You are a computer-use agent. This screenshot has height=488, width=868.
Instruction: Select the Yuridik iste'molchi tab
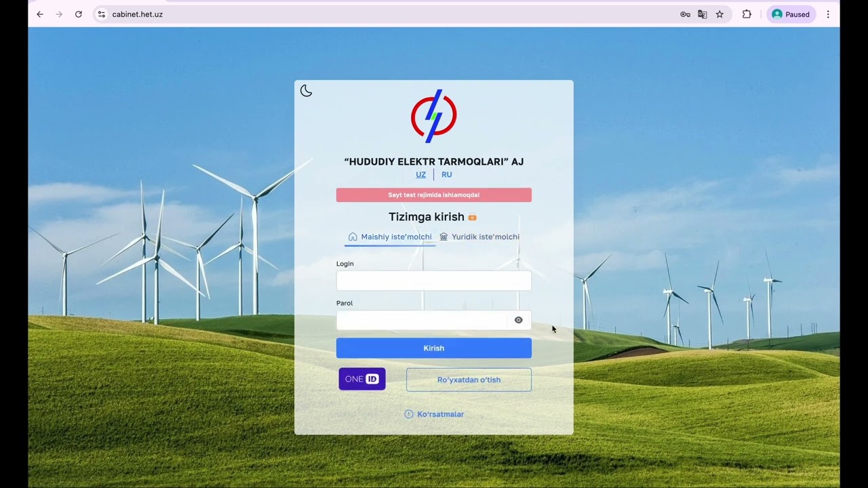click(x=479, y=237)
